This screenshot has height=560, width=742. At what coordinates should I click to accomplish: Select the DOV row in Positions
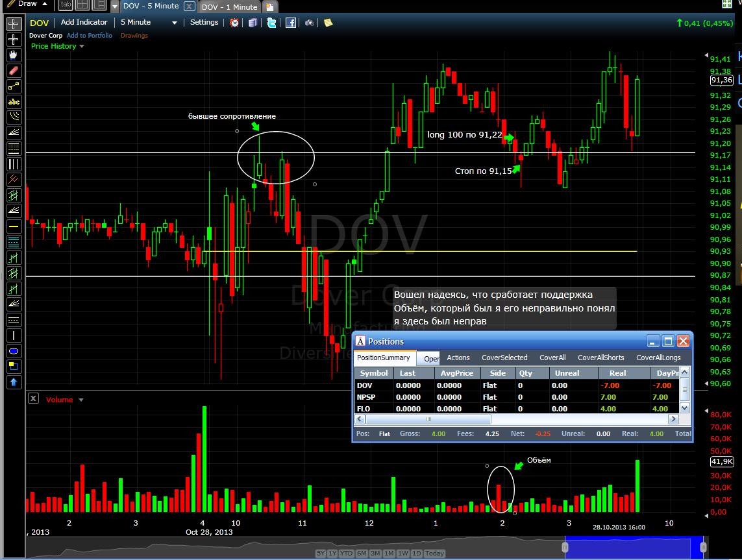[517, 385]
